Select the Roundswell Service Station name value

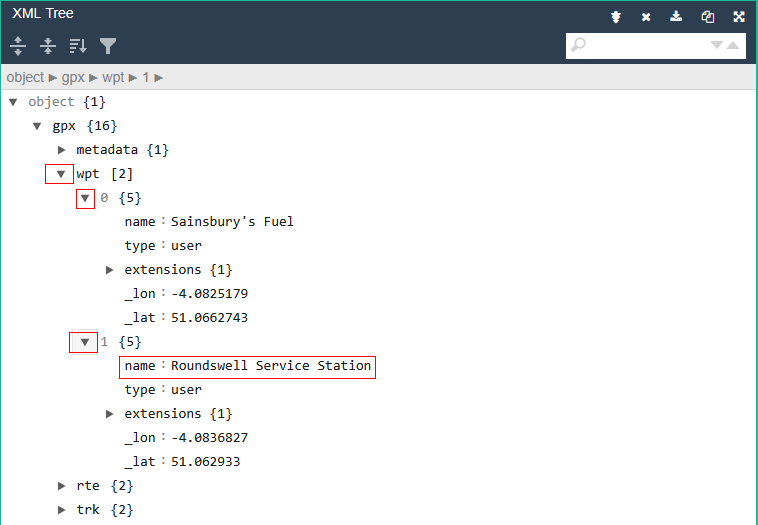(271, 366)
